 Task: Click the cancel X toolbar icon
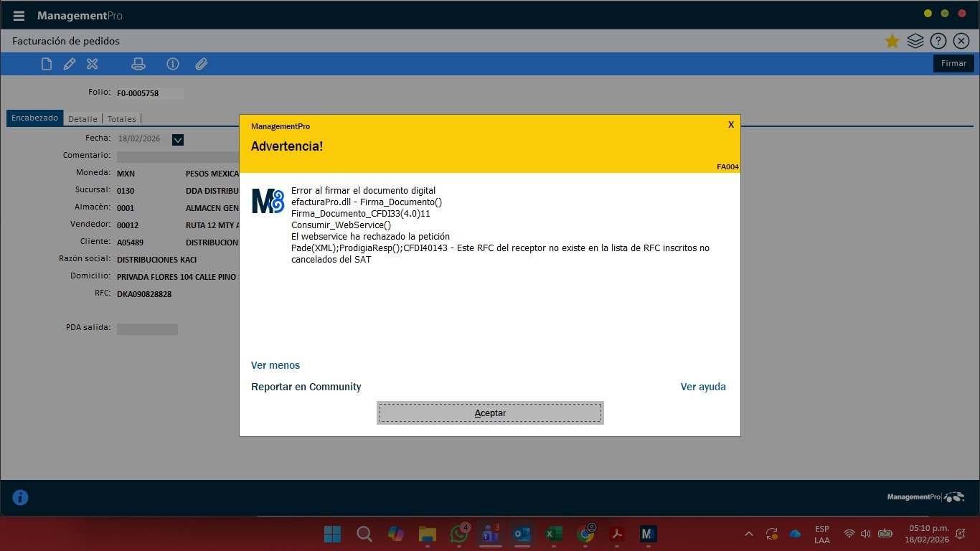click(93, 64)
